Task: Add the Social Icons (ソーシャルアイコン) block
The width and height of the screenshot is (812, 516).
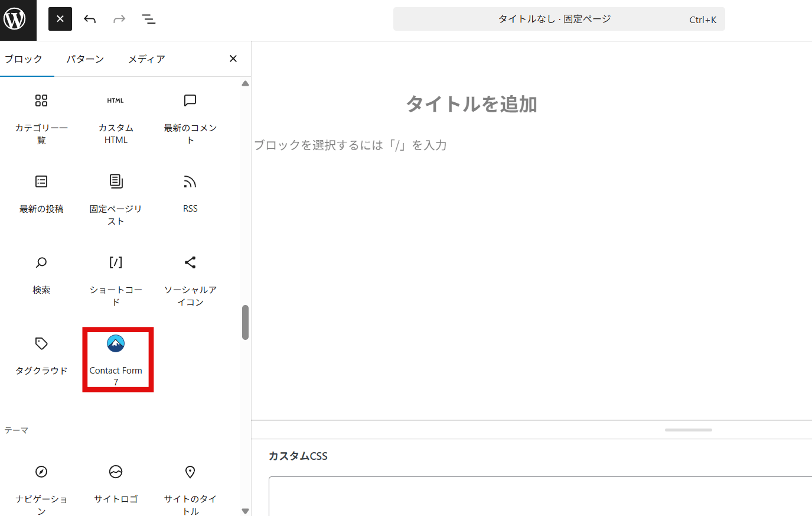Action: point(190,279)
